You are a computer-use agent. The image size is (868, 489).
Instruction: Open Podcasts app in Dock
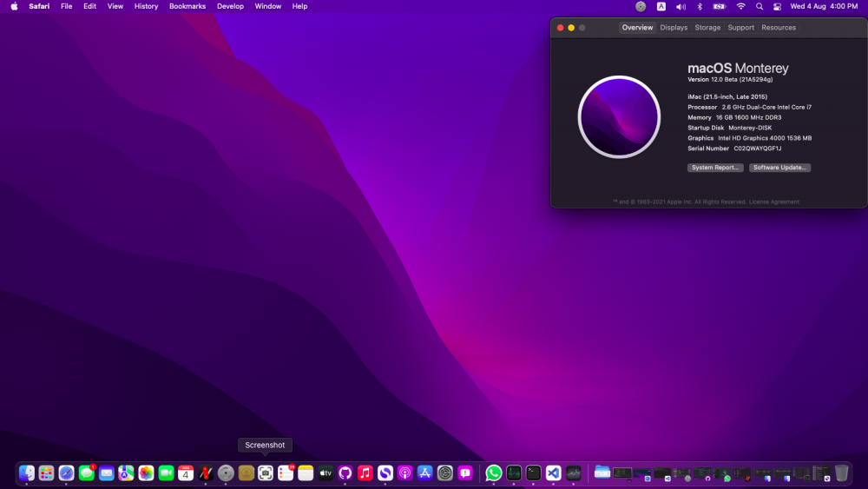[x=405, y=473]
